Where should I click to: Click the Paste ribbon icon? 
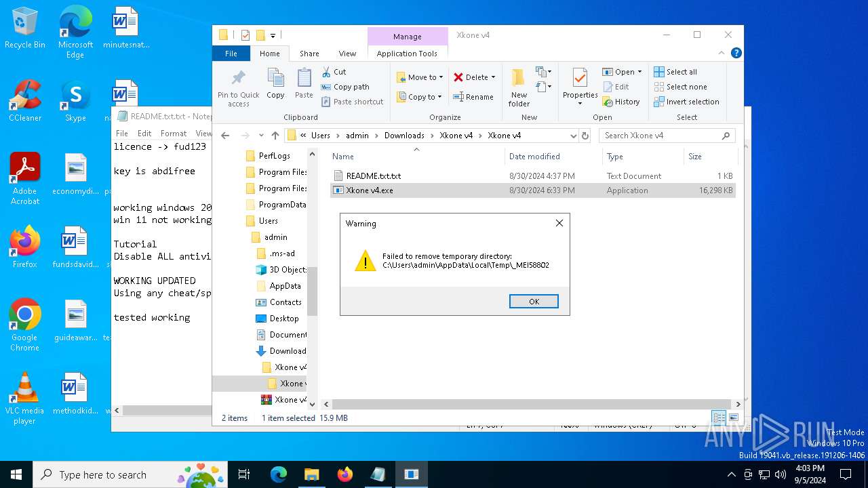point(304,83)
